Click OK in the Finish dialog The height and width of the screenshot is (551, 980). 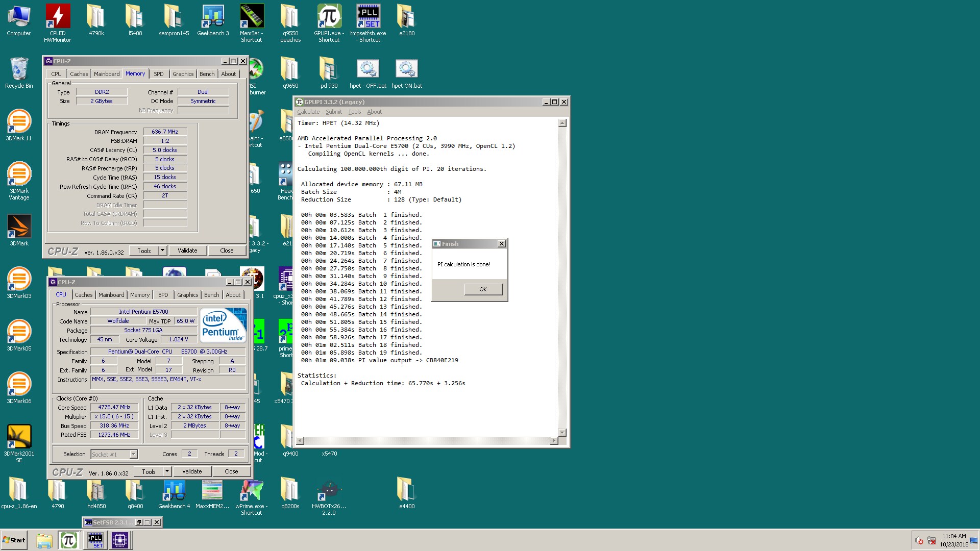pos(483,289)
